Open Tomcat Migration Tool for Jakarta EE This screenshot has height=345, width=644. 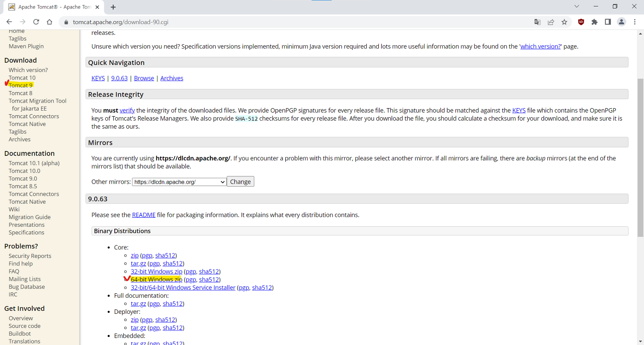click(37, 105)
